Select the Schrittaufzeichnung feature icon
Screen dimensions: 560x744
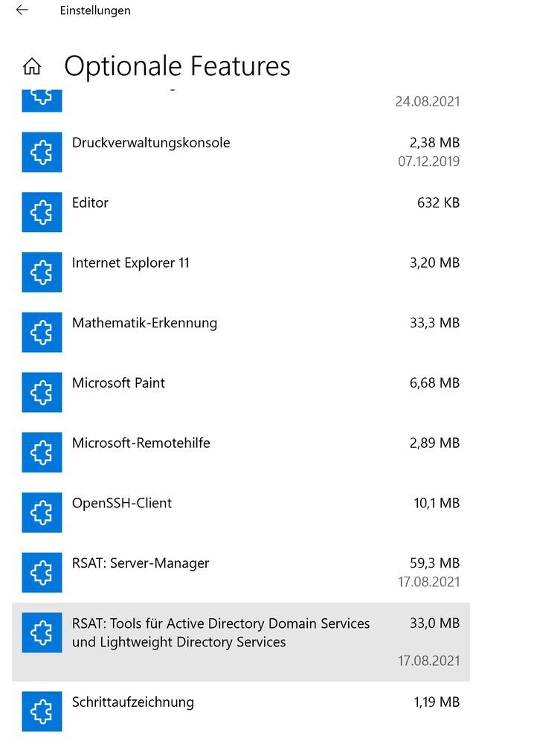coord(42,712)
